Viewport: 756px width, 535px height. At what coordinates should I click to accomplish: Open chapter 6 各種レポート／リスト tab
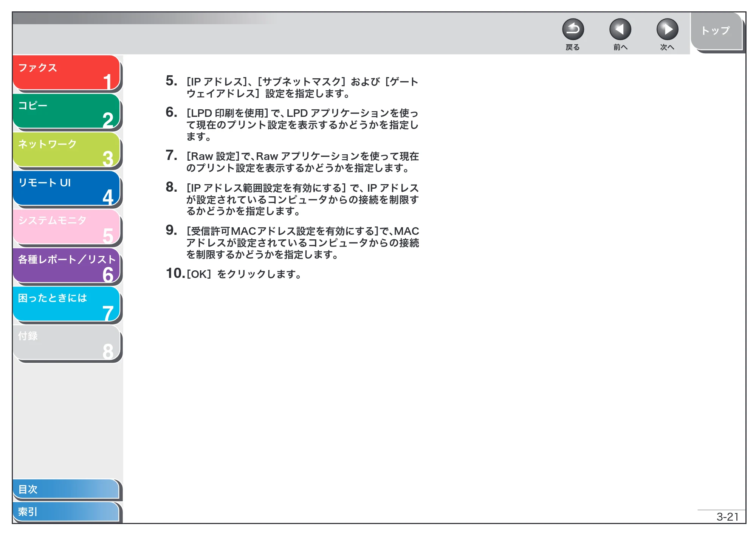tap(66, 265)
